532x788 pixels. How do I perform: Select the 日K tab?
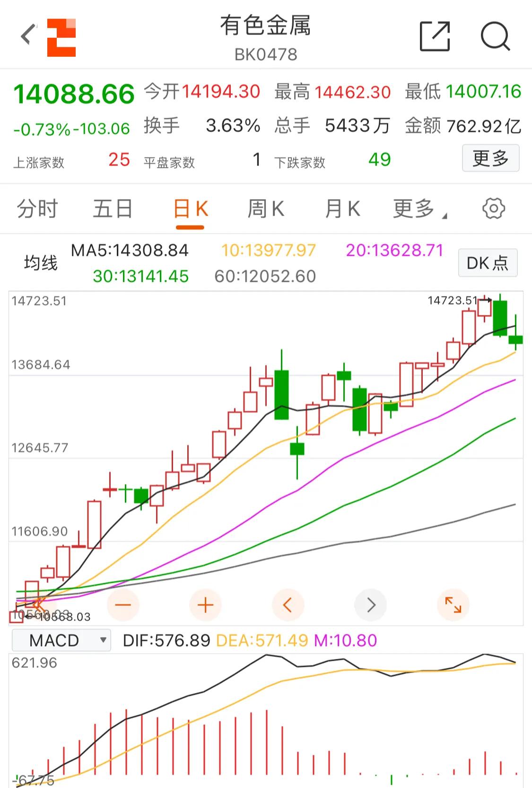[191, 209]
